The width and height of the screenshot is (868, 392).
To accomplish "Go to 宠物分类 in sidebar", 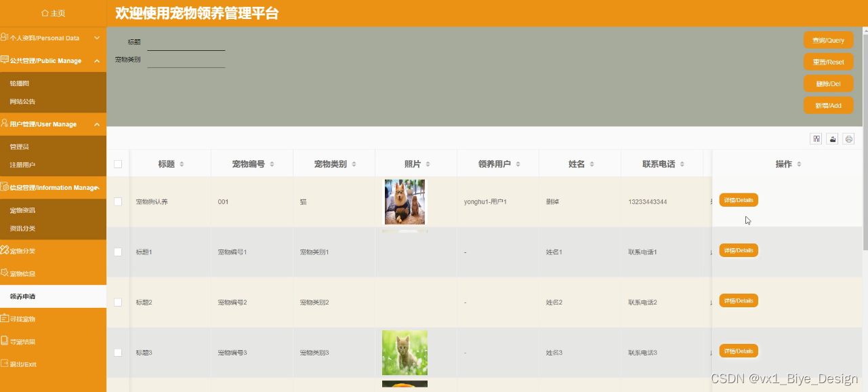I will 53,251.
